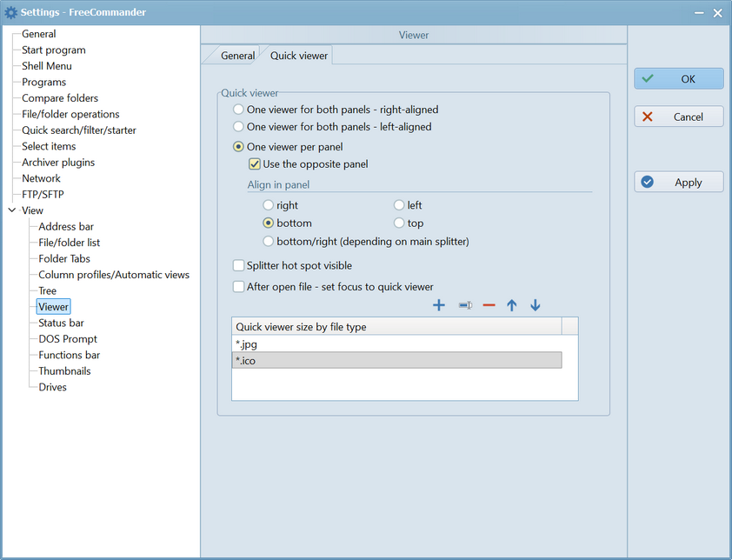732x560 pixels.
Task: Open the Quick viewer tab
Action: click(x=299, y=56)
